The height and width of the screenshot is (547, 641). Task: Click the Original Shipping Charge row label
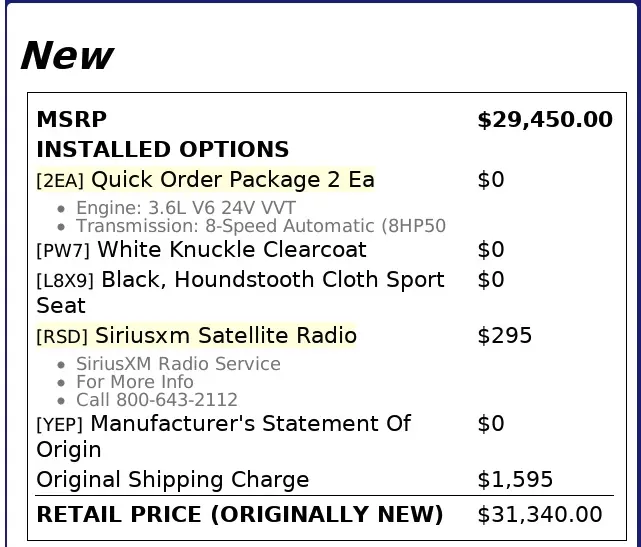(x=173, y=480)
